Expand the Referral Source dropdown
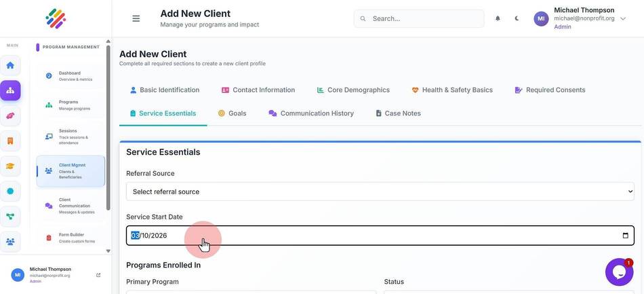644x294 pixels. tap(380, 191)
